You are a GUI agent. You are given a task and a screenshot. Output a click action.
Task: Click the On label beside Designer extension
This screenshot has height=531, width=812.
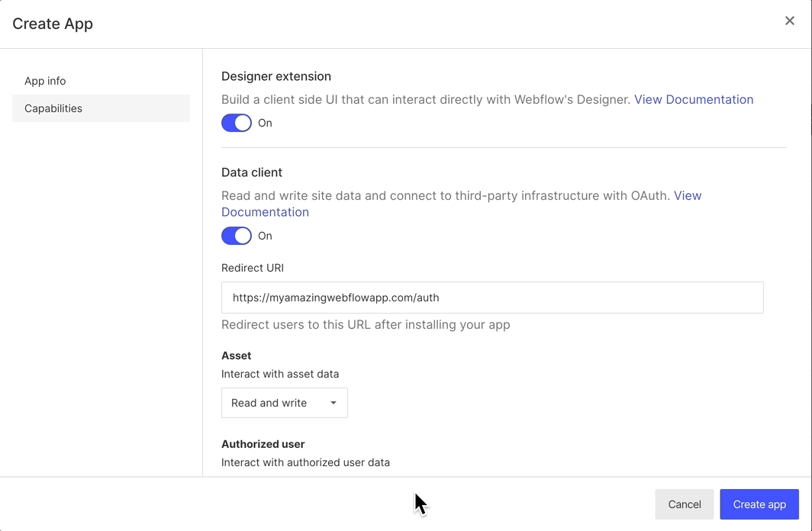tap(266, 122)
